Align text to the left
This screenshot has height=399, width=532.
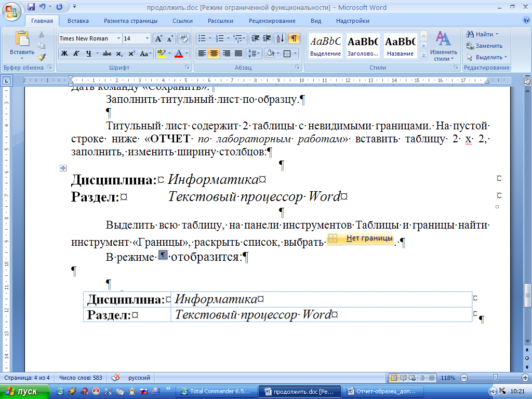(202, 54)
